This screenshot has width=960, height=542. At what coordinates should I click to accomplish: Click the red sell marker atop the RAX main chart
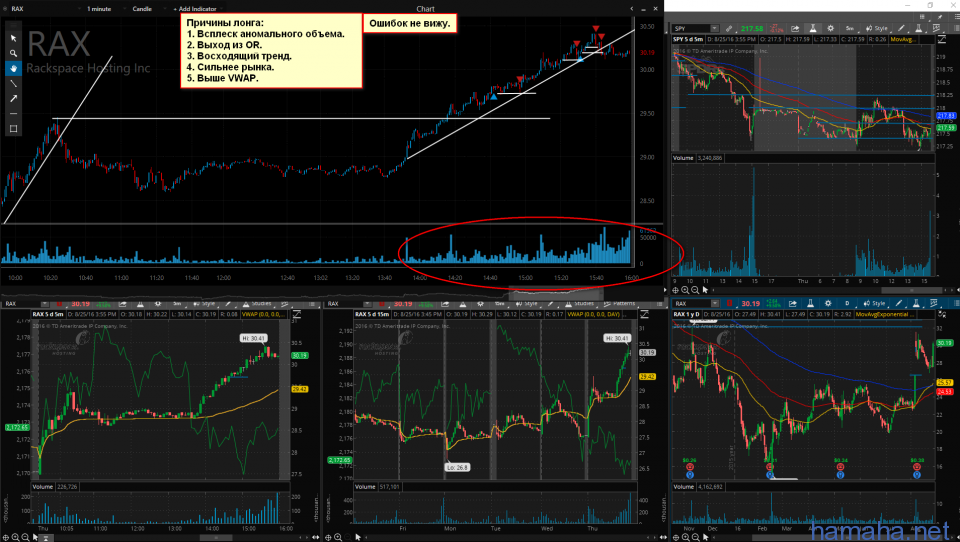point(596,28)
